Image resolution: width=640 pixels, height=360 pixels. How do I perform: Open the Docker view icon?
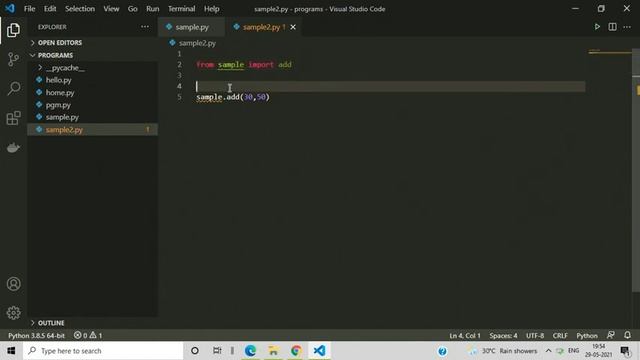pos(13,147)
